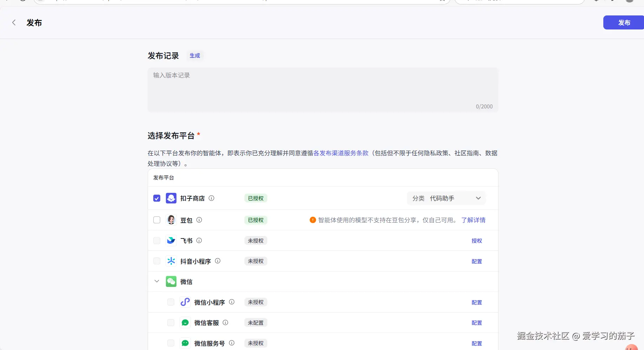The height and width of the screenshot is (350, 644).
Task: Click the 豆包 avatar icon
Action: 171,220
